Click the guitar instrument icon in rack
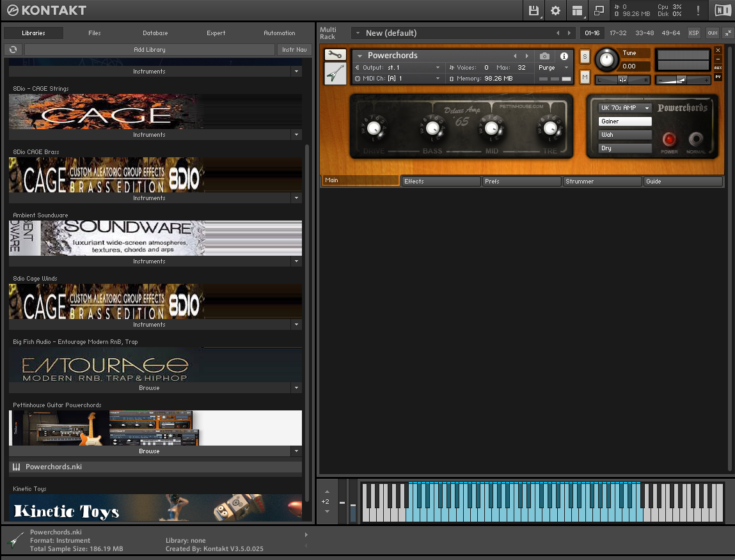This screenshot has height=560, width=735. click(335, 74)
